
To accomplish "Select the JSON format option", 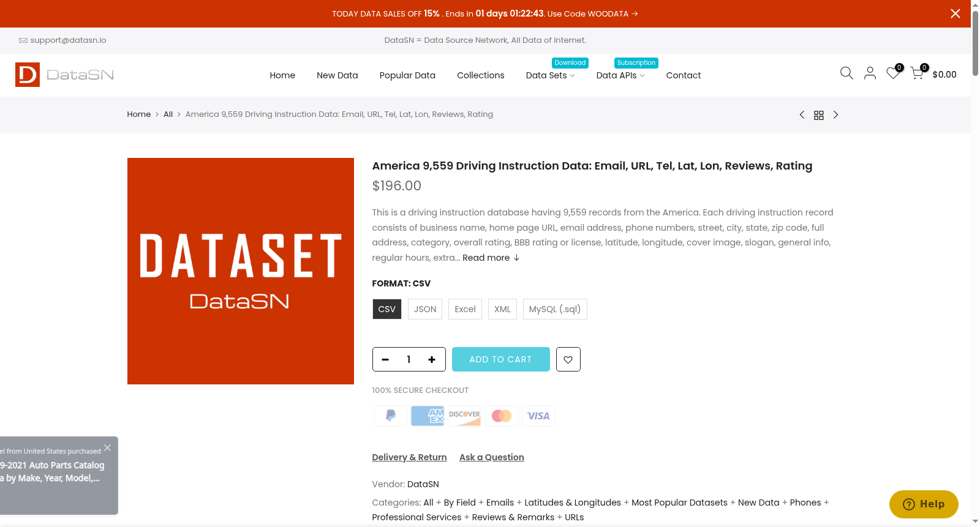I will [425, 309].
